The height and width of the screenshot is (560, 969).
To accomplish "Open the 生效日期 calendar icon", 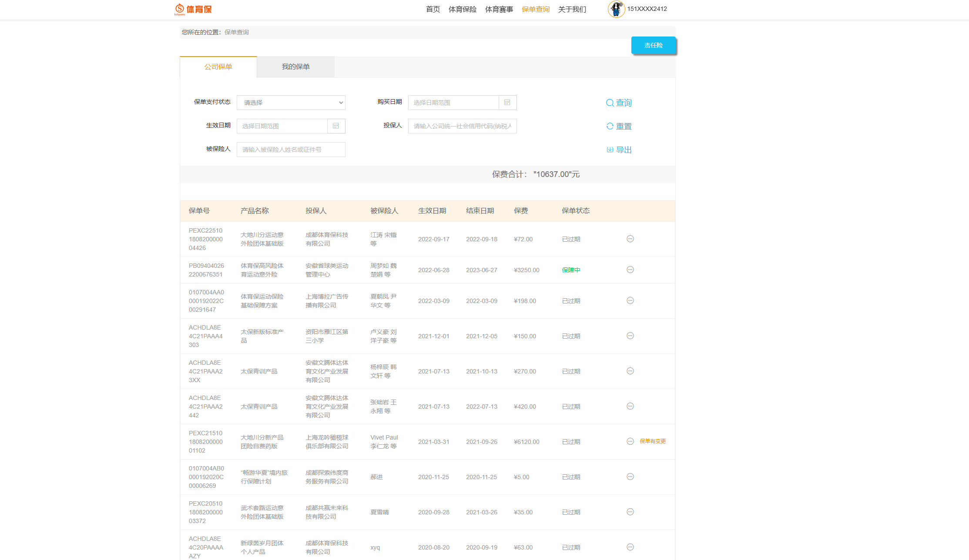I will [x=336, y=126].
